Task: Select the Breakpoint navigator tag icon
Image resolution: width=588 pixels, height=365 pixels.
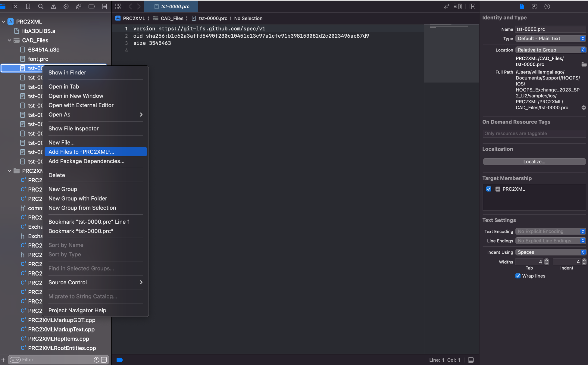Action: pos(91,6)
